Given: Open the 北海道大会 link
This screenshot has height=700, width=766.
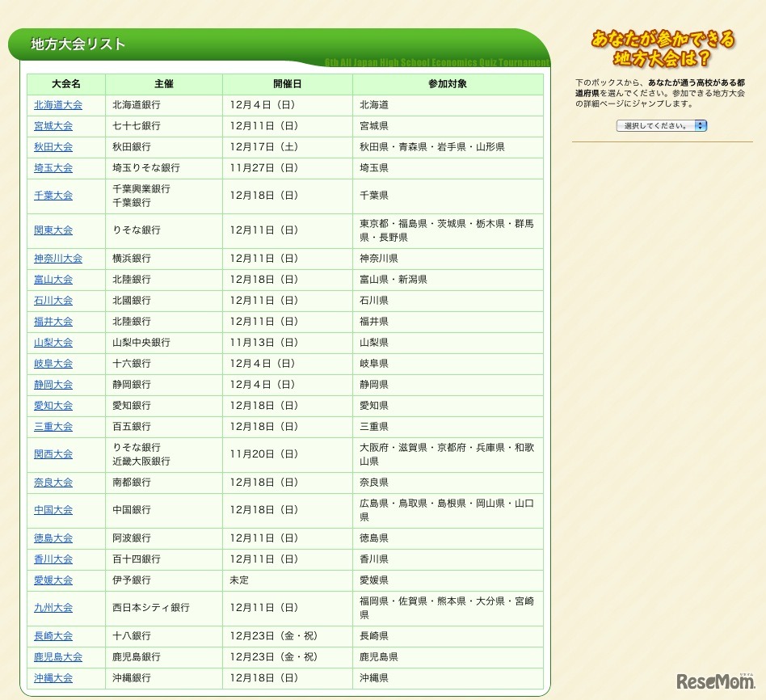Looking at the screenshot, I should (x=58, y=105).
